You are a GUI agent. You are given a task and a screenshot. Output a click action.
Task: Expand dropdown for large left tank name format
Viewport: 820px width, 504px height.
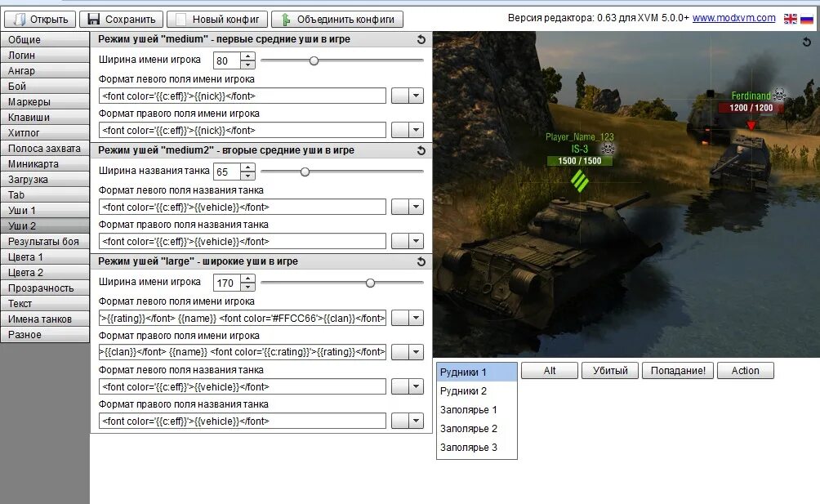coord(416,387)
